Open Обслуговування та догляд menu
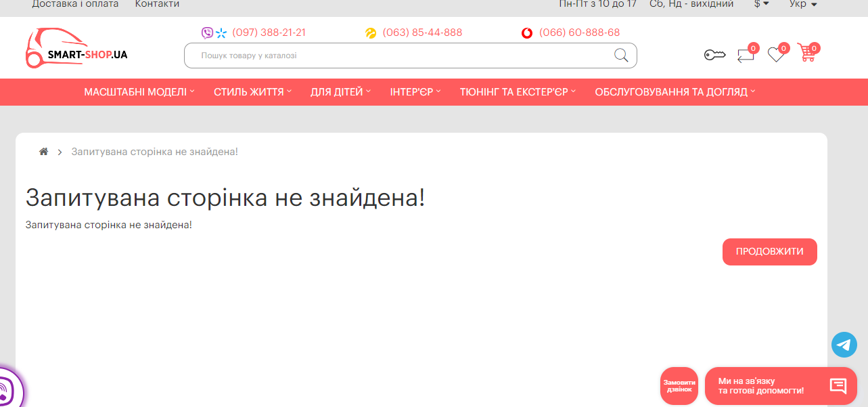Image resolution: width=868 pixels, height=407 pixels. tap(675, 92)
